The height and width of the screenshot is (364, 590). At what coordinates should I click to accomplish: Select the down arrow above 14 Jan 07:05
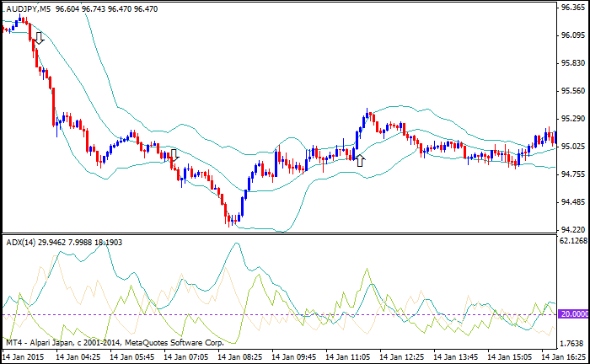click(174, 155)
